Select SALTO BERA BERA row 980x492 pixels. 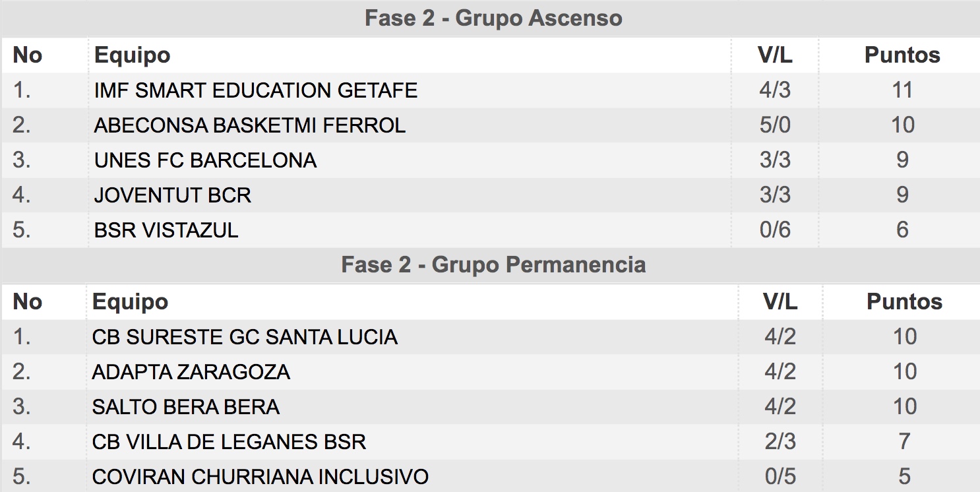490,407
